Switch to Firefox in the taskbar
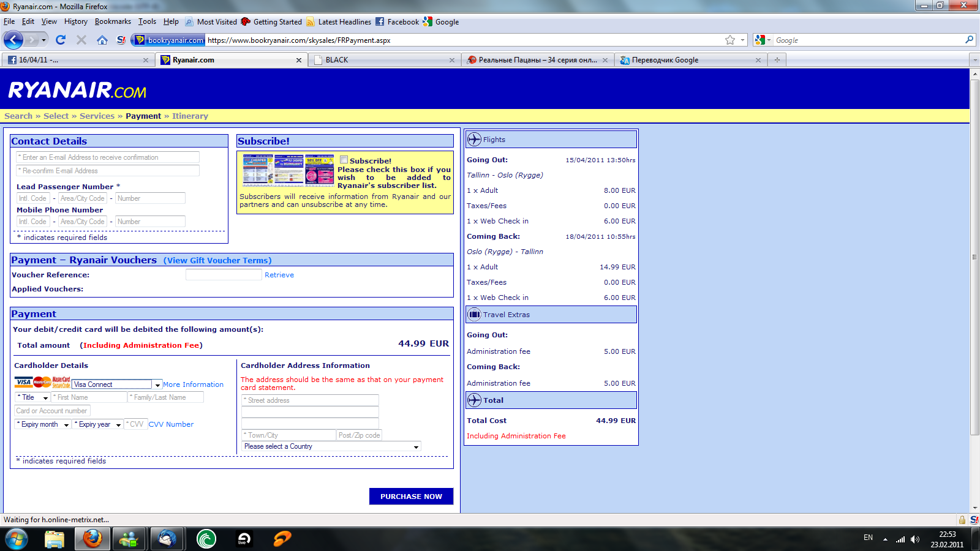Screen dimensions: 980x551 pos(92,539)
